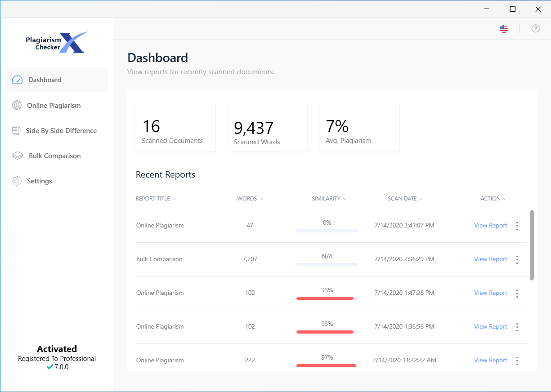The width and height of the screenshot is (551, 392).
Task: Sort by Report Title column arrow
Action: pos(174,199)
